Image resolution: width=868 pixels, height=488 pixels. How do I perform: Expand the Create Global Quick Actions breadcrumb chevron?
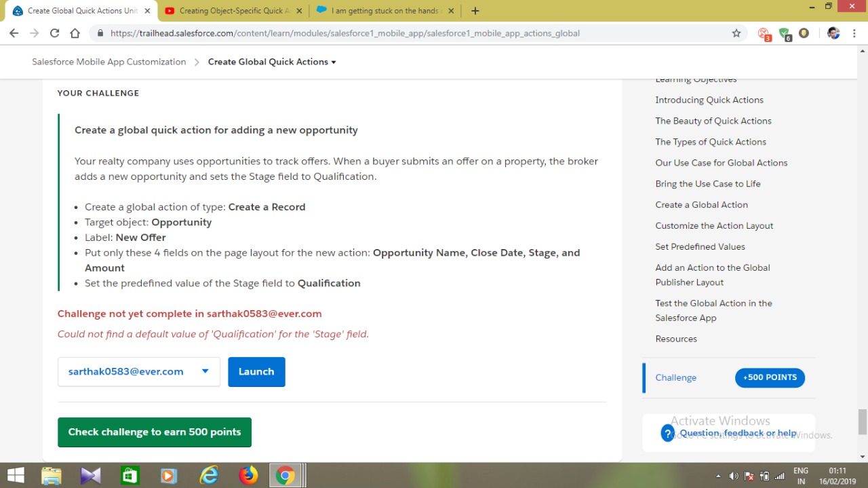pos(333,62)
